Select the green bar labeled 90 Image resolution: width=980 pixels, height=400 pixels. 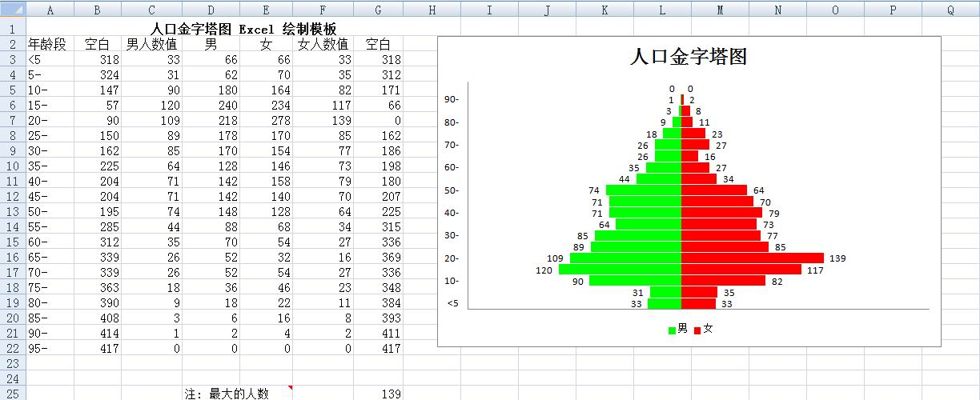635,281
